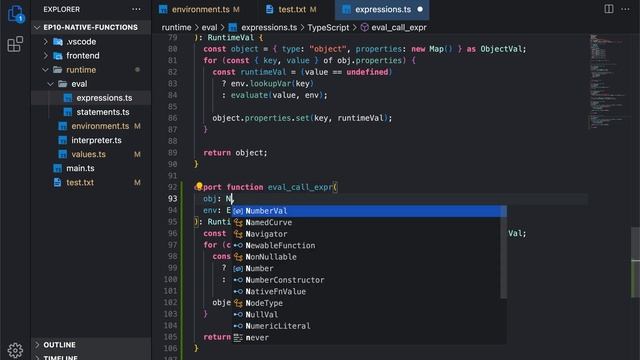Open environment.ts in the explorer tree
640x360 pixels.
click(x=91, y=126)
